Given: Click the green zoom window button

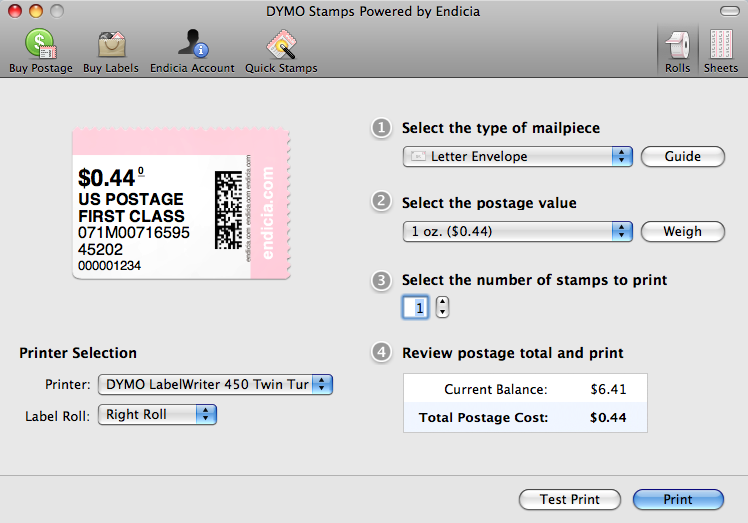Looking at the screenshot, I should coord(56,10).
